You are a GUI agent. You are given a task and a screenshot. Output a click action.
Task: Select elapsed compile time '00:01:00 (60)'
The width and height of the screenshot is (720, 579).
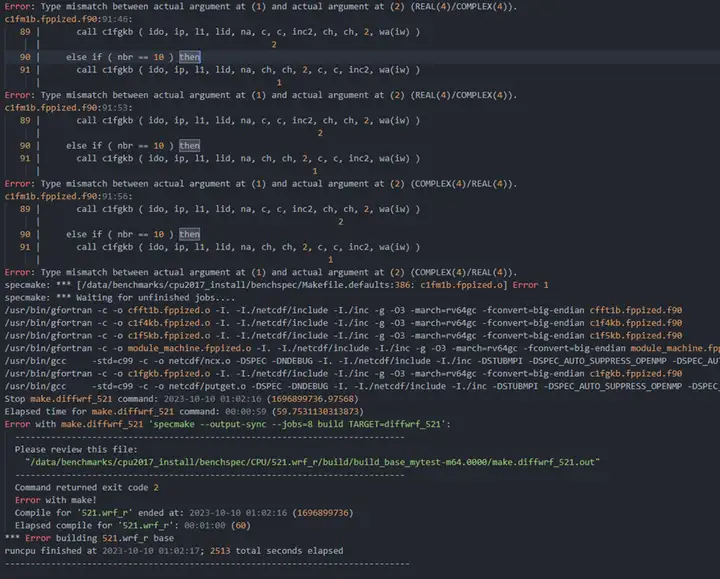click(218, 525)
